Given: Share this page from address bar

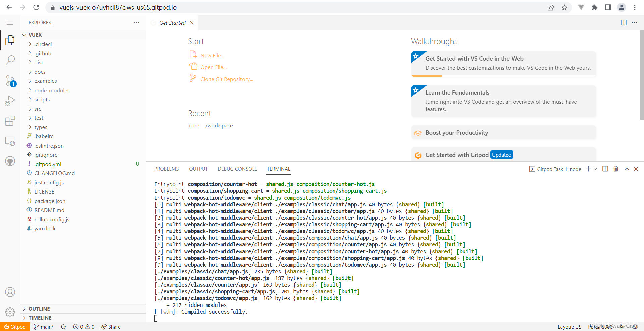Looking at the screenshot, I should [551, 7].
